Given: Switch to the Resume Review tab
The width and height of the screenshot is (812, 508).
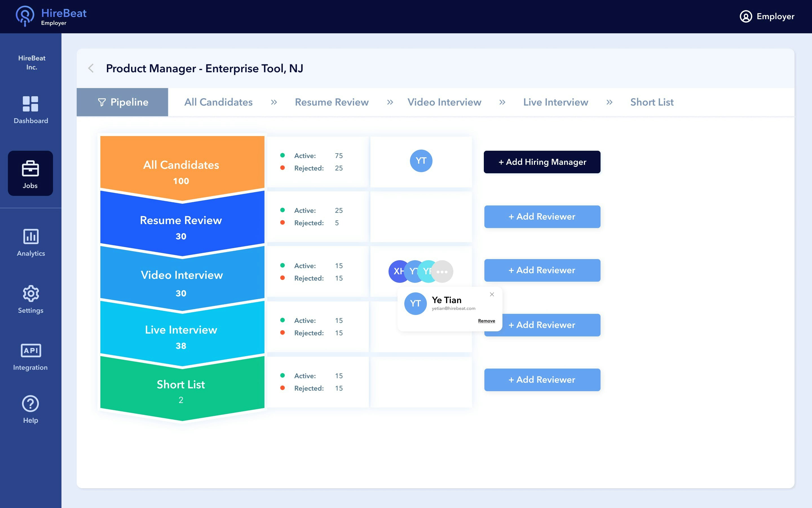Looking at the screenshot, I should coord(332,102).
